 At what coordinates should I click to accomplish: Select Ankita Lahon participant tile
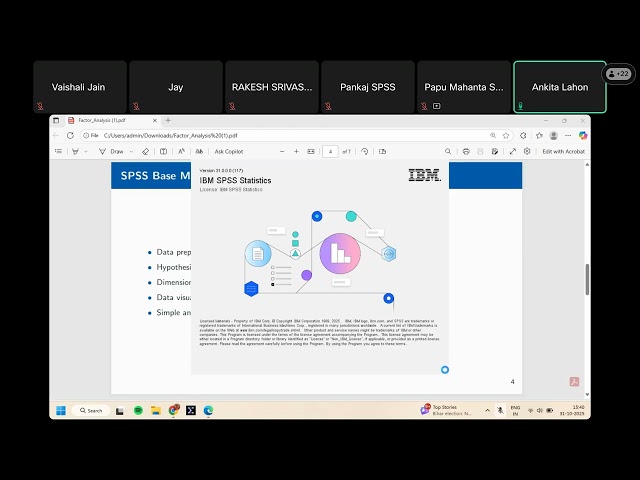tap(560, 87)
